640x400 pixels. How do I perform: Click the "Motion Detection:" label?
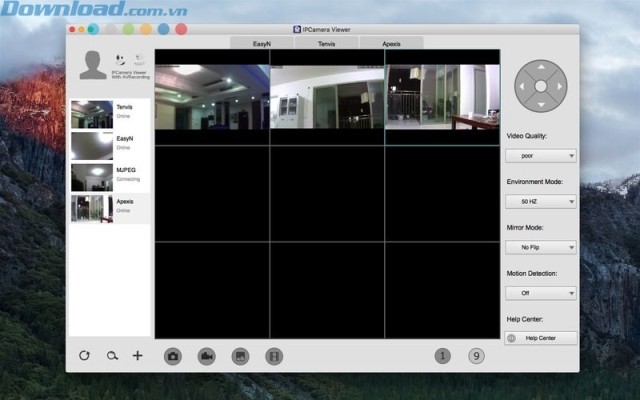coord(532,273)
